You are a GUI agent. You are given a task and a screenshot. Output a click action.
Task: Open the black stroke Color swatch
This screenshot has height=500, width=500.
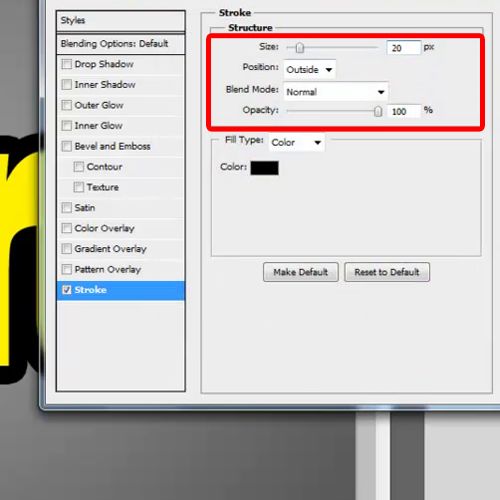pyautogui.click(x=264, y=168)
